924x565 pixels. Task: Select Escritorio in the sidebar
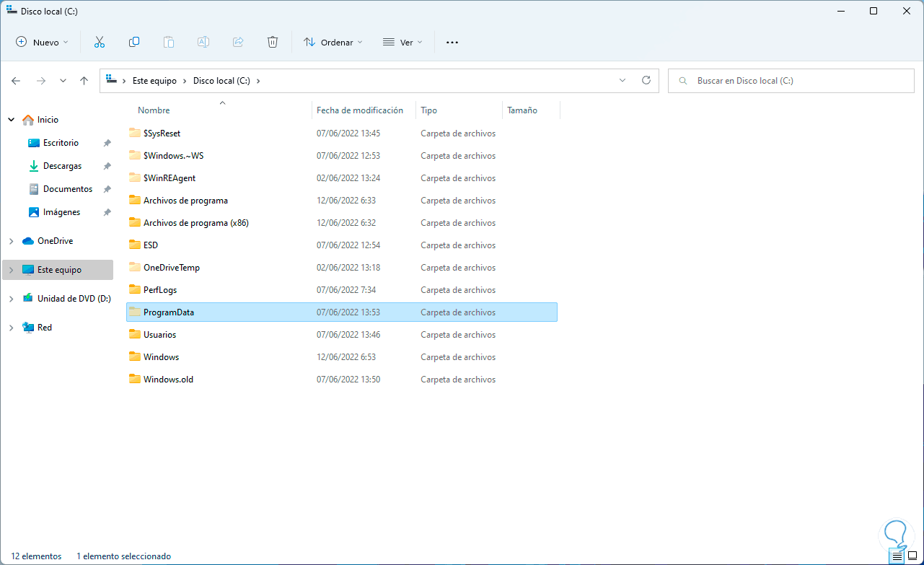tap(61, 143)
